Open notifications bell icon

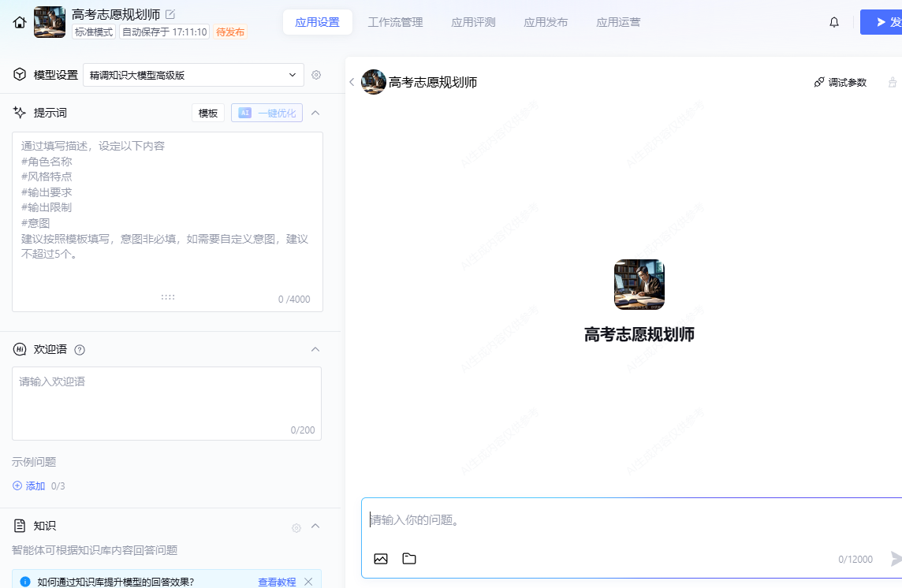point(834,22)
